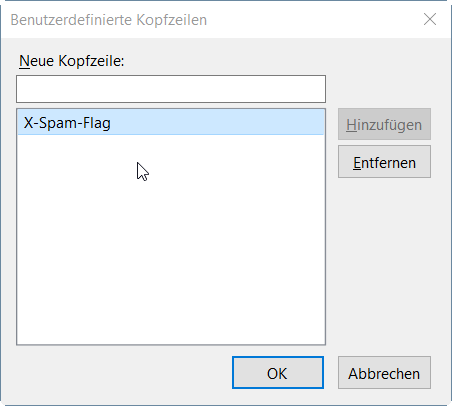Delete the selected header using Entfernen
This screenshot has height=406, width=452.
point(384,162)
